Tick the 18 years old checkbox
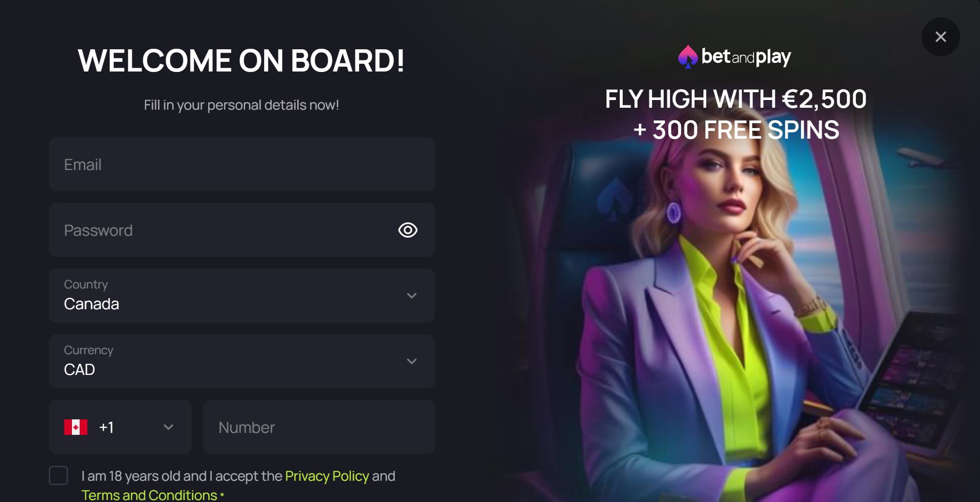Screen dimensions: 980x502 pyautogui.click(x=58, y=475)
